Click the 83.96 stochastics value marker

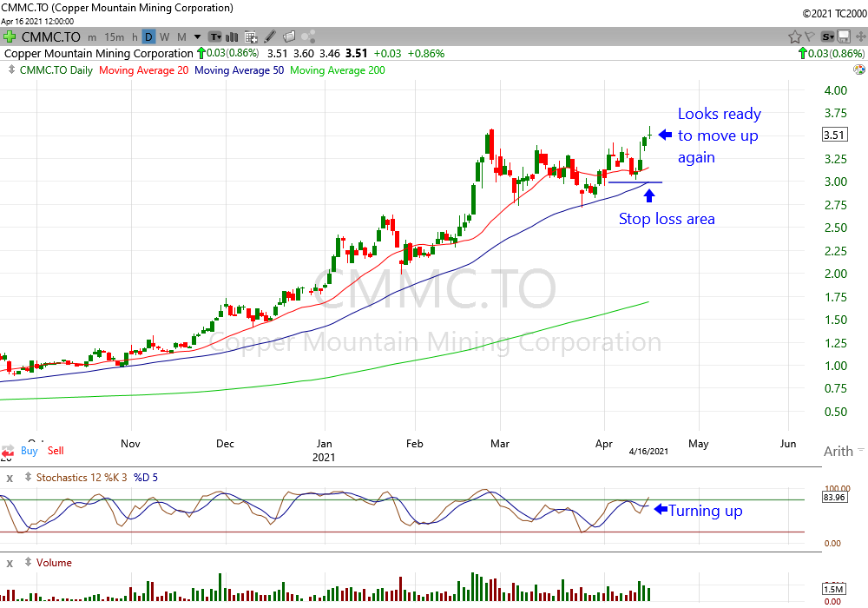point(834,497)
